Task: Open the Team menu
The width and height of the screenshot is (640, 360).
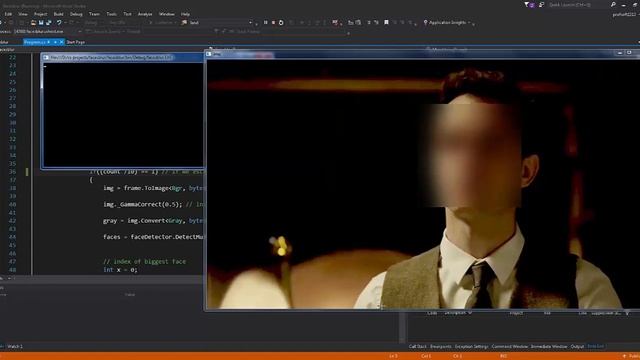Action: [x=94, y=14]
